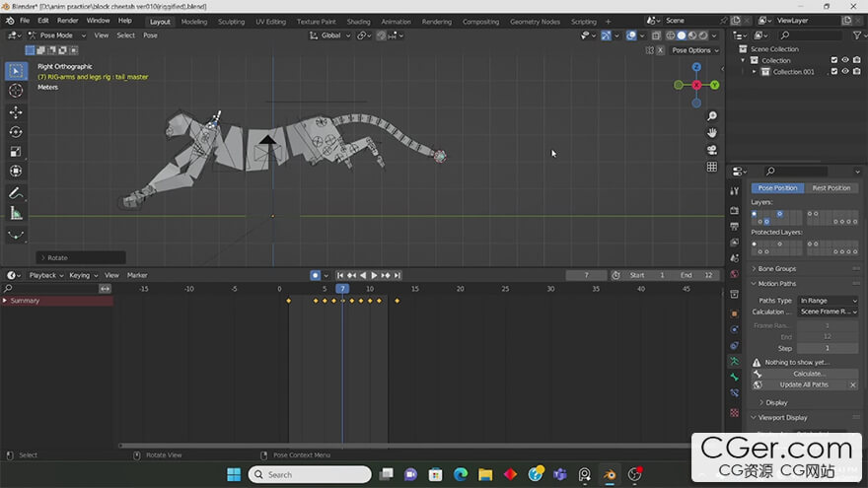Expand the Bone Groups panel
Viewport: 868px width, 488px height.
coord(776,268)
